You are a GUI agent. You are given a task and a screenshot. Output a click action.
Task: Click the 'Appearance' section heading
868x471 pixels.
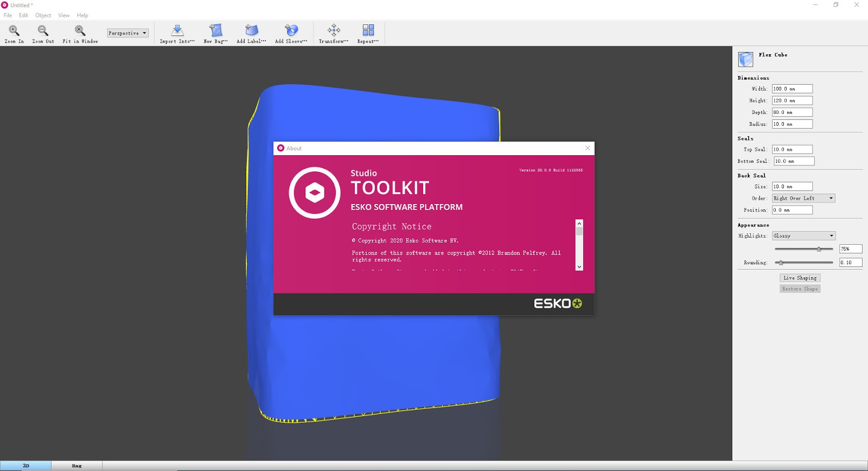(753, 225)
